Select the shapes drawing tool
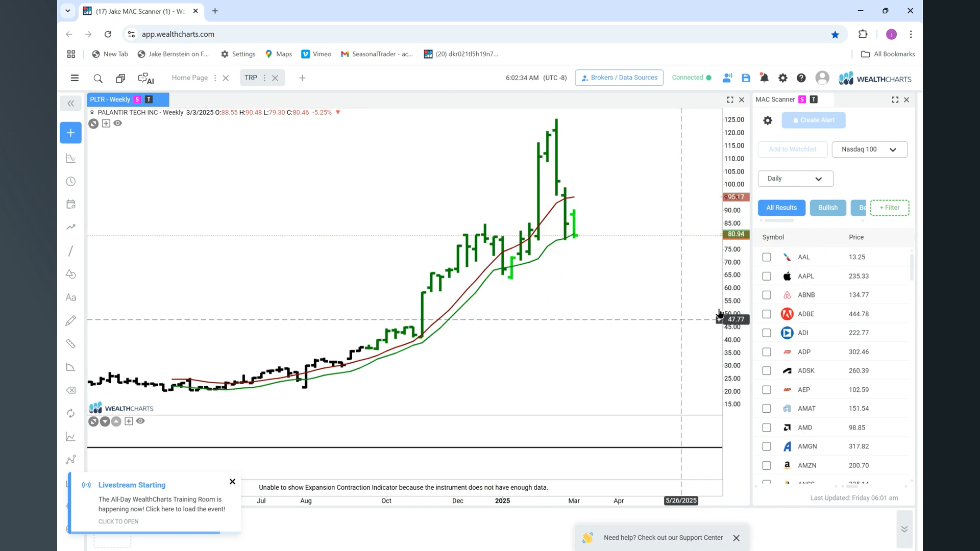This screenshot has height=551, width=980. [71, 274]
